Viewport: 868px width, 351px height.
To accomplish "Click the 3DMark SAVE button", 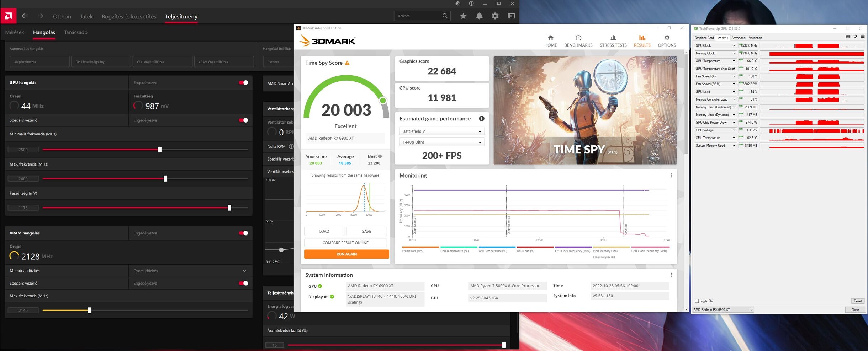I will 366,231.
